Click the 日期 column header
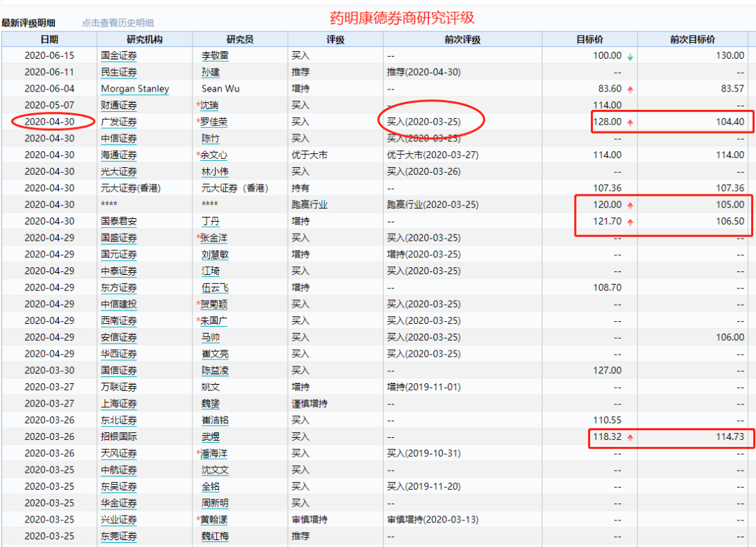756x547 pixels. [49, 39]
